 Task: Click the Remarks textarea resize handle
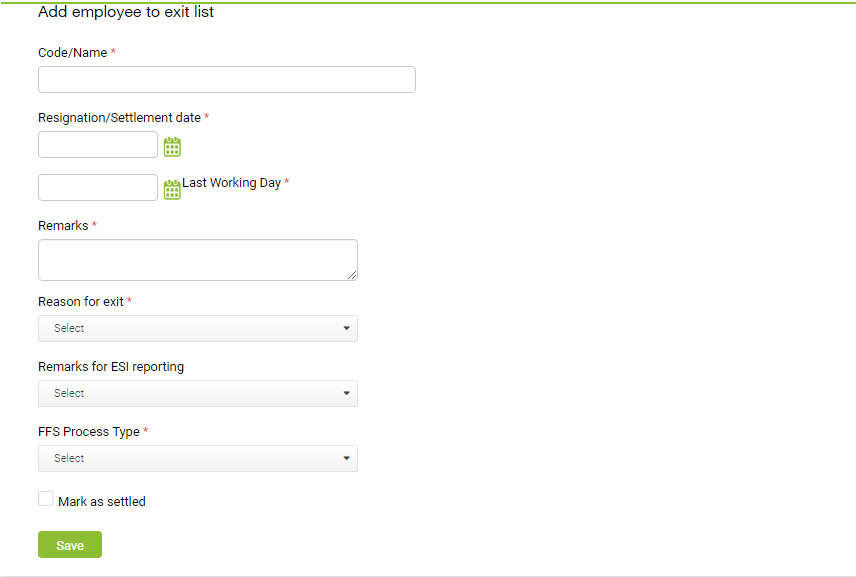pyautogui.click(x=352, y=276)
